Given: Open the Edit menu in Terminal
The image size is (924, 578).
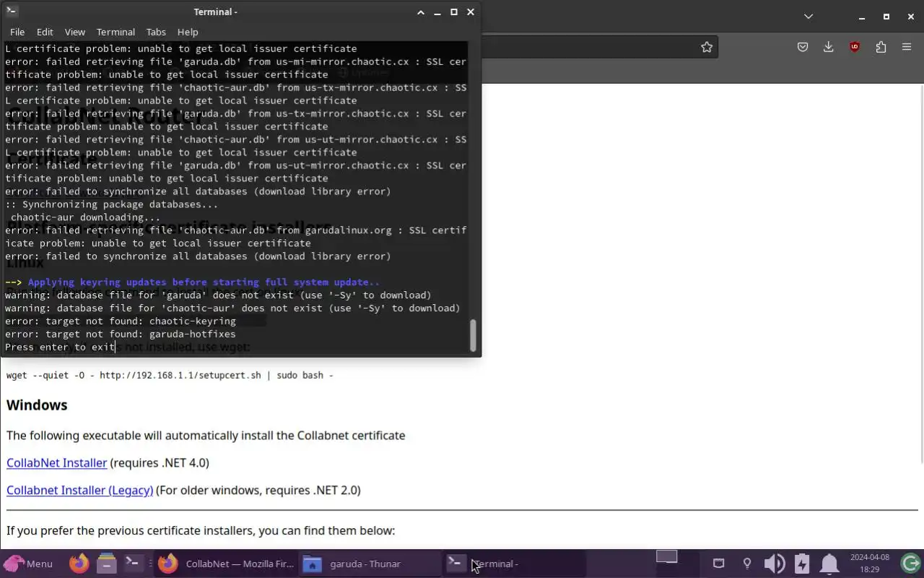Looking at the screenshot, I should [45, 32].
